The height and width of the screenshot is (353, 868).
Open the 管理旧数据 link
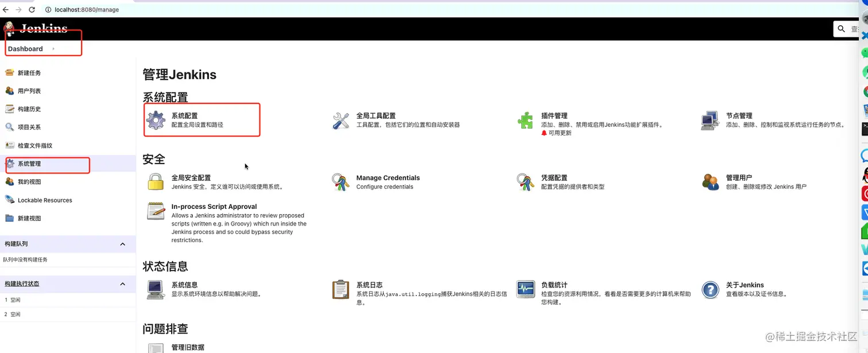click(188, 347)
